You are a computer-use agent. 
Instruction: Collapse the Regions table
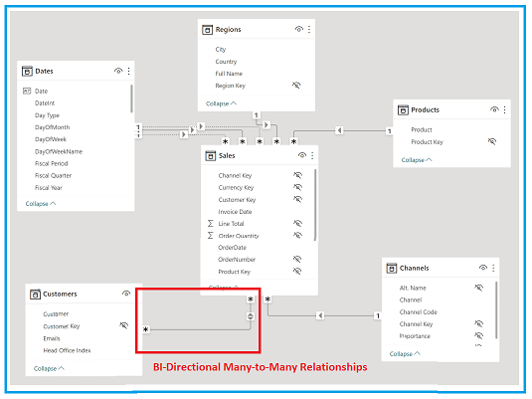(x=221, y=103)
